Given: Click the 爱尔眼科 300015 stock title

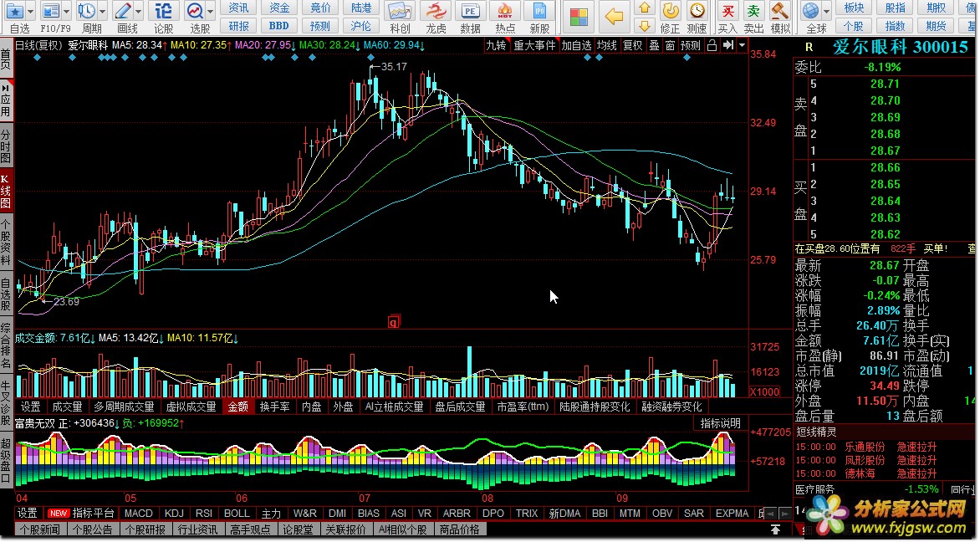Looking at the screenshot, I should tap(900, 47).
